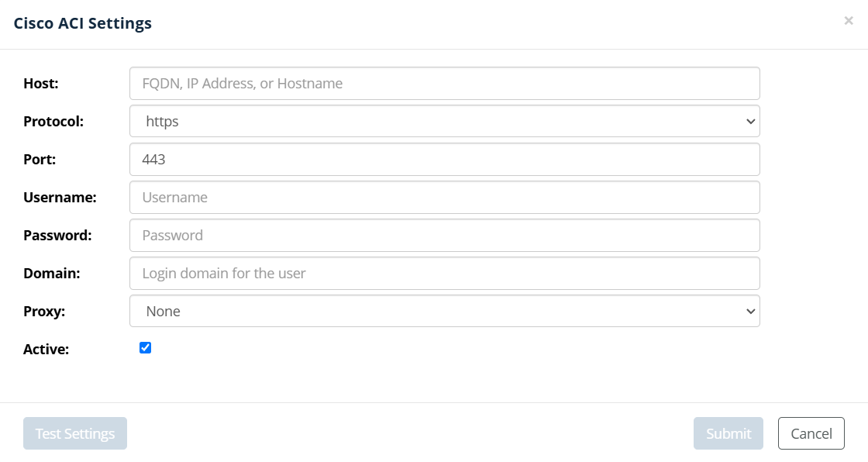
Task: Expand the Proxy dropdown set to None
Action: coord(444,311)
